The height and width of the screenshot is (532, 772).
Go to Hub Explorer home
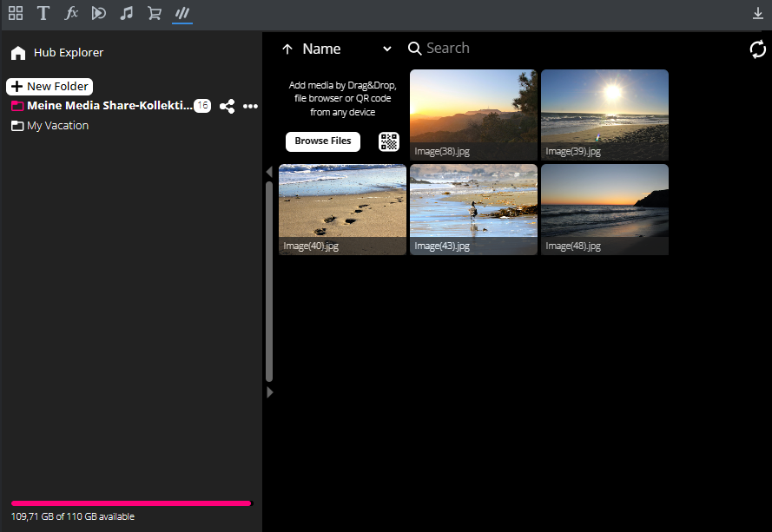coord(57,53)
